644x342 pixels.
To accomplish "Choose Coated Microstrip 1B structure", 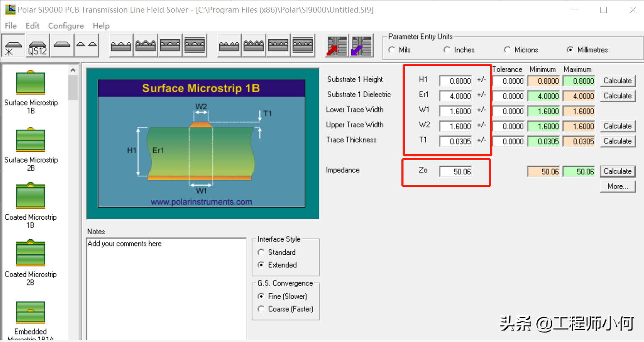I will coord(31,206).
